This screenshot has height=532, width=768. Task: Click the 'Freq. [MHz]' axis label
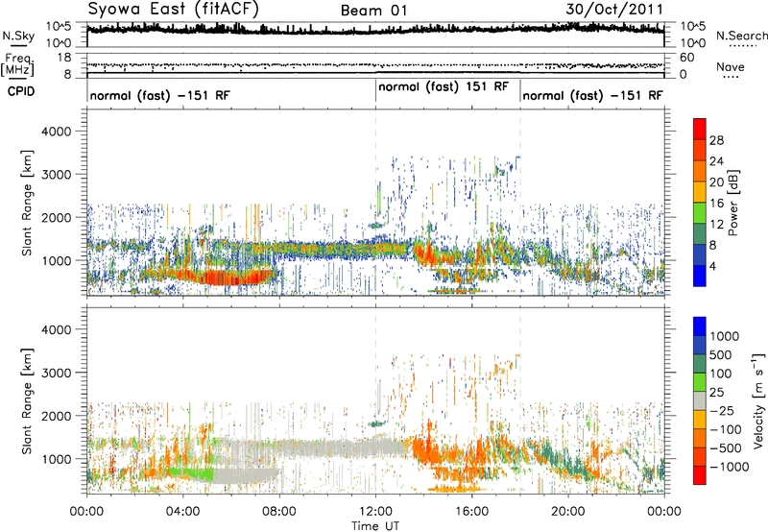(x=17, y=64)
